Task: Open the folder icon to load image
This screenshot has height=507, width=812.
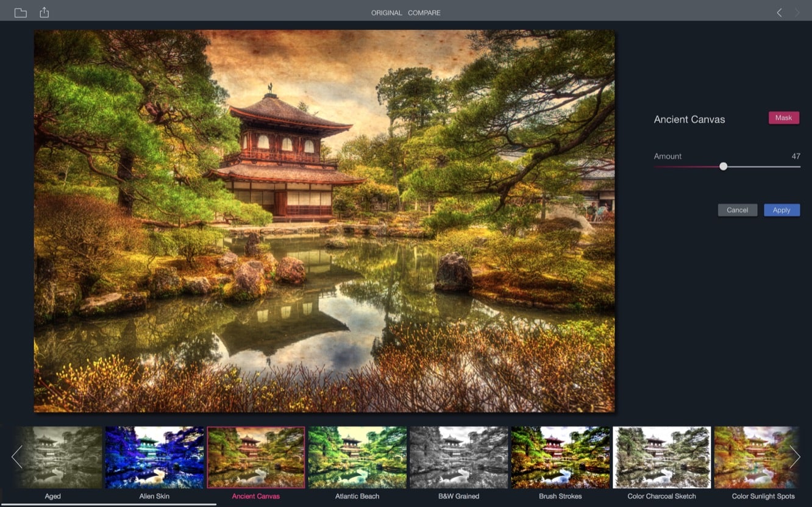Action: (x=20, y=13)
